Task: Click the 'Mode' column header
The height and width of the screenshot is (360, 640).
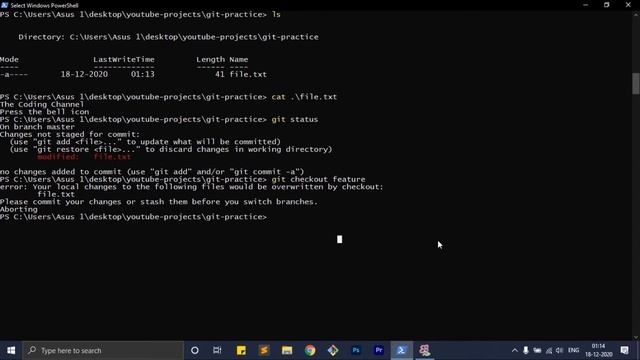Action: tap(9, 59)
